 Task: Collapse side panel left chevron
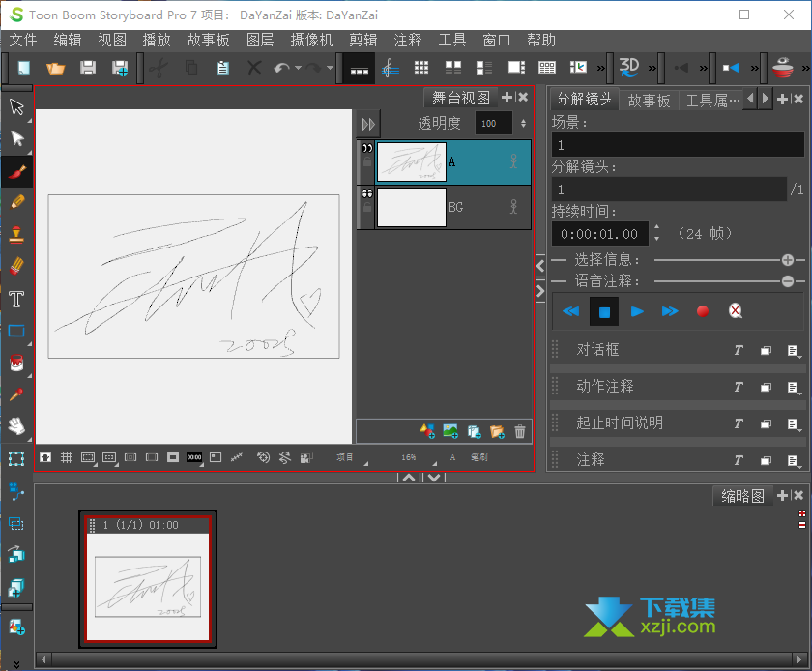(x=540, y=266)
